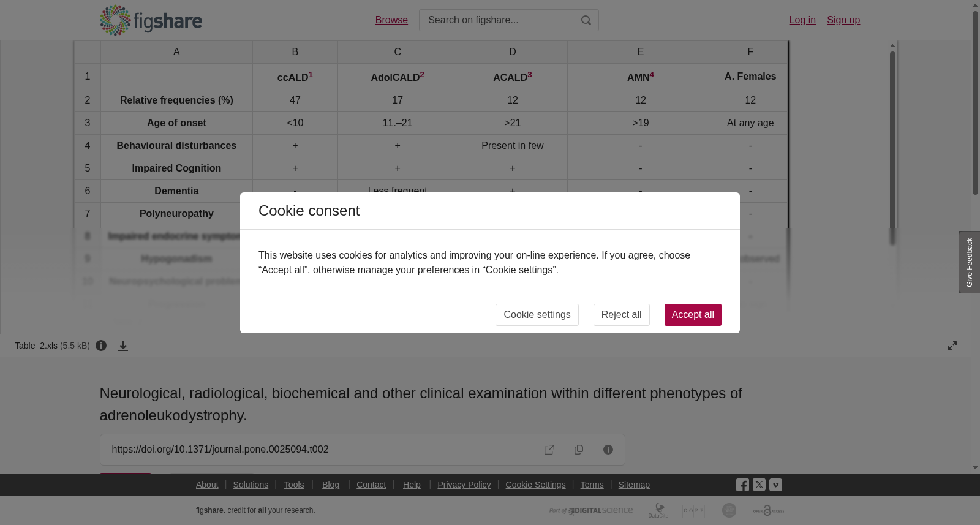Click the viewer scroll-up arrow
Screen dimensions: 980x525
pos(893,45)
